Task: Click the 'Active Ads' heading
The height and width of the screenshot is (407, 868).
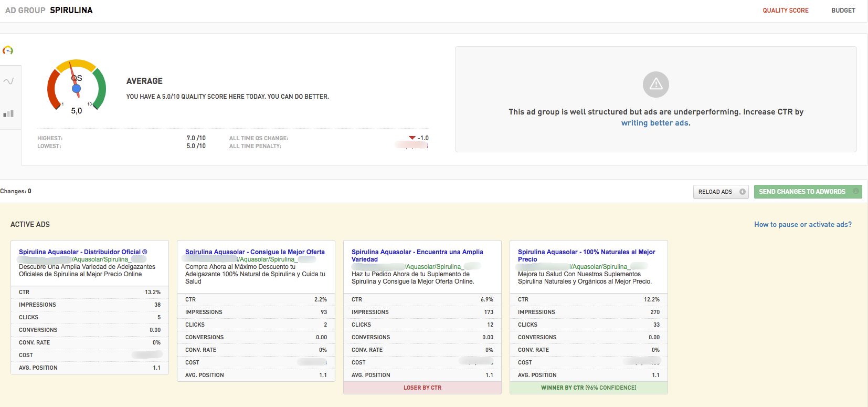Action: (30, 224)
